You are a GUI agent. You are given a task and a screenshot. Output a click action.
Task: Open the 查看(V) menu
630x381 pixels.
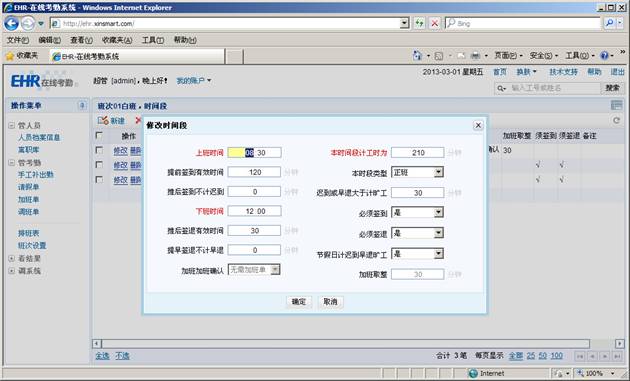pyautogui.click(x=81, y=40)
